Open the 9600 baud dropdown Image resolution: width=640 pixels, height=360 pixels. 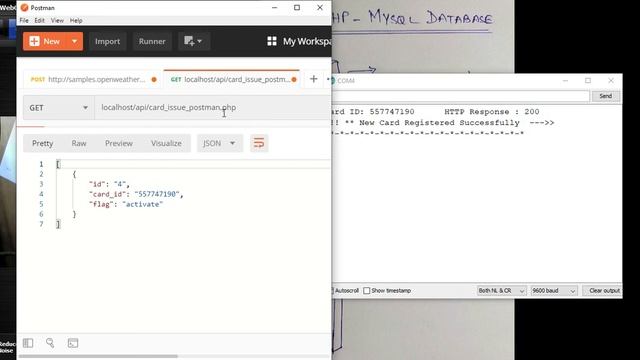(x=553, y=291)
